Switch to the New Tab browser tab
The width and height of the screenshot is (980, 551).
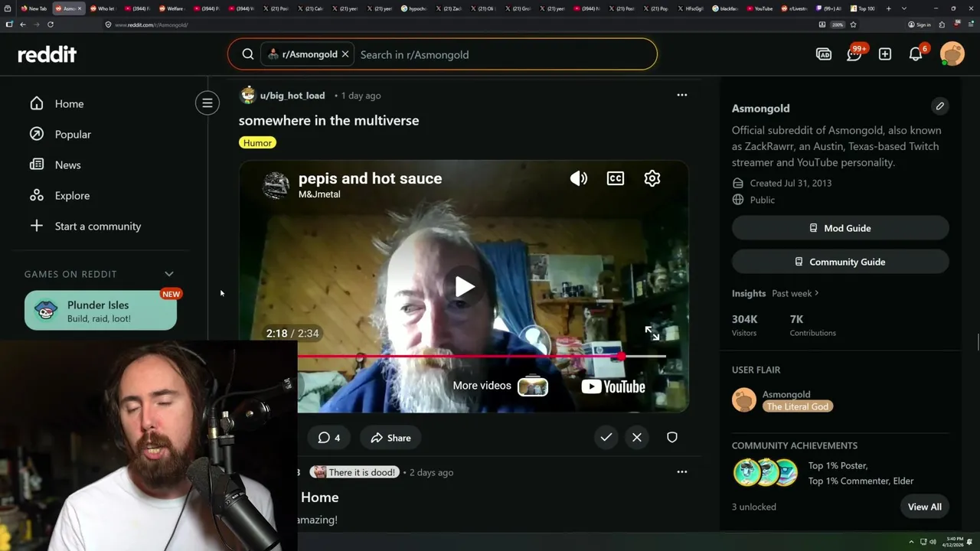point(34,8)
